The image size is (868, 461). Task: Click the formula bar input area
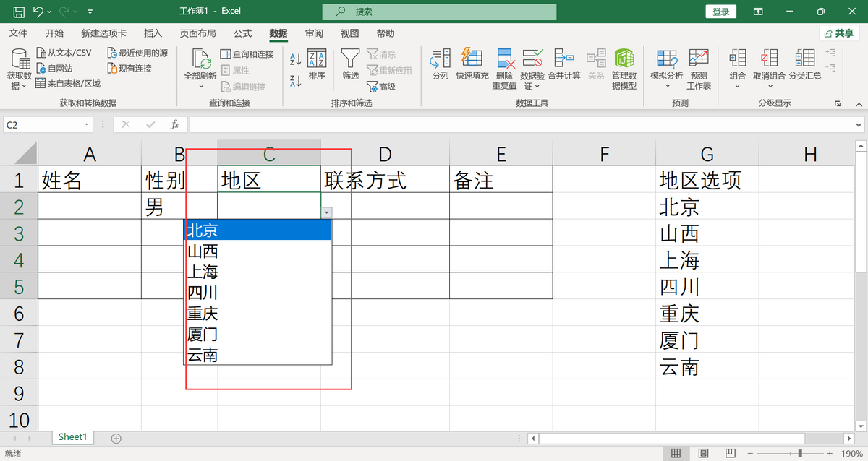click(x=520, y=125)
